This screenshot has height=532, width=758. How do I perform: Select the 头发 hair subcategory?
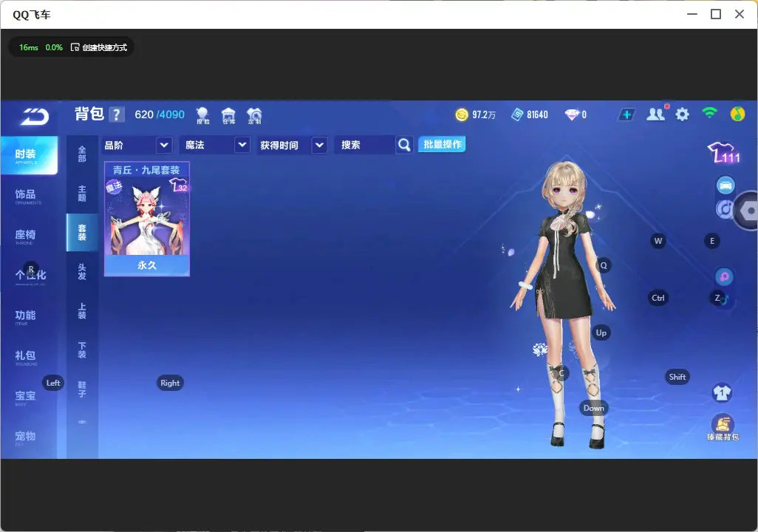point(82,272)
